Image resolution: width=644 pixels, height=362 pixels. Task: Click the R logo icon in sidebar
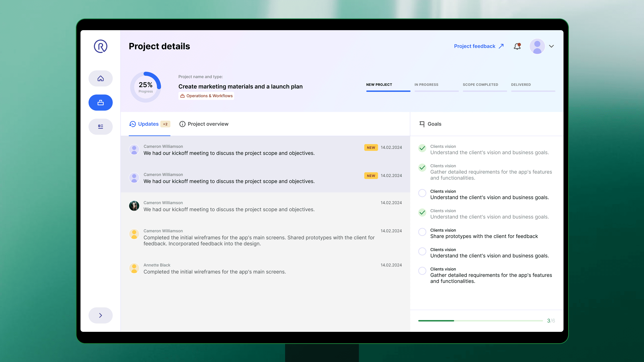[x=100, y=46]
